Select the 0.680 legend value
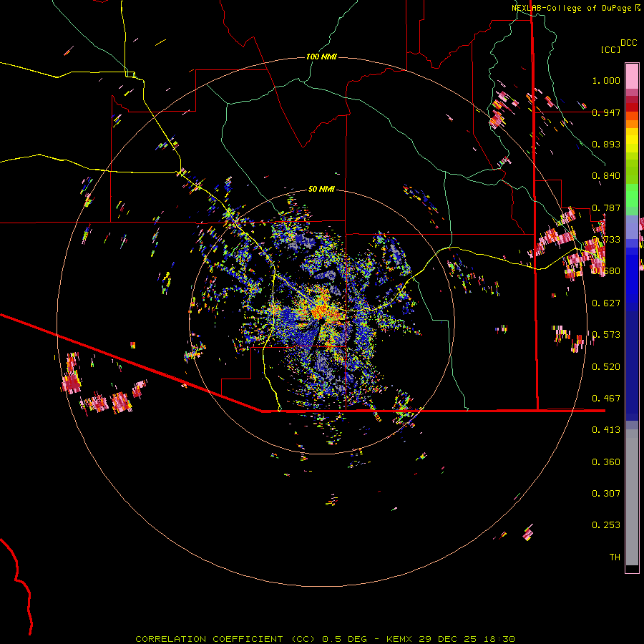Screen dimensions: 644x644 pos(606,271)
